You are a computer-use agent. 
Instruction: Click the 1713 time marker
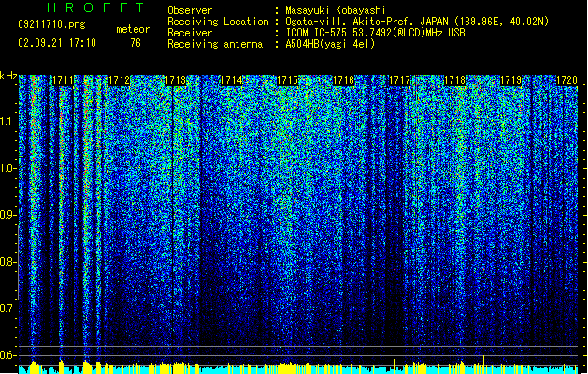click(175, 80)
